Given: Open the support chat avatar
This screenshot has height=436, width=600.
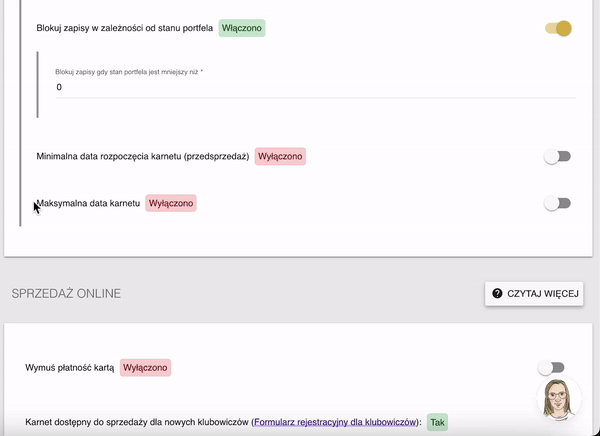Looking at the screenshot, I should (559, 398).
